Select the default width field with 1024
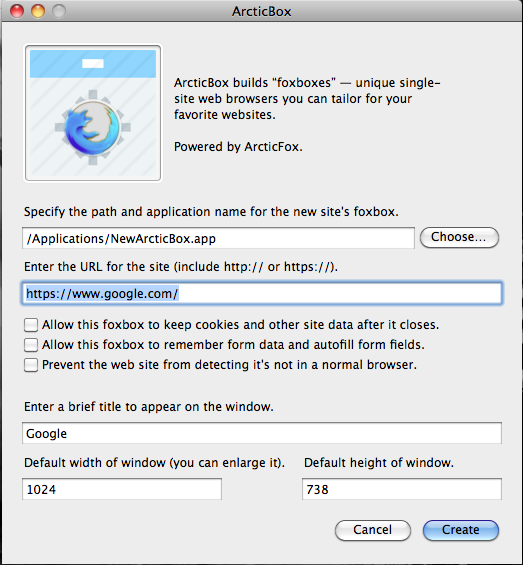Viewport: 523px width, 565px height. 122,489
